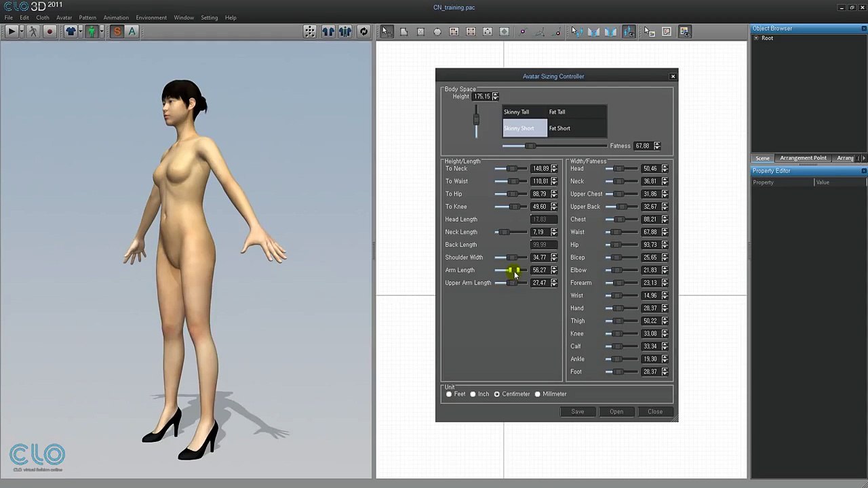Screen dimensions: 868x488
Task: Click the Fatness horizontal slider
Action: [x=554, y=146]
